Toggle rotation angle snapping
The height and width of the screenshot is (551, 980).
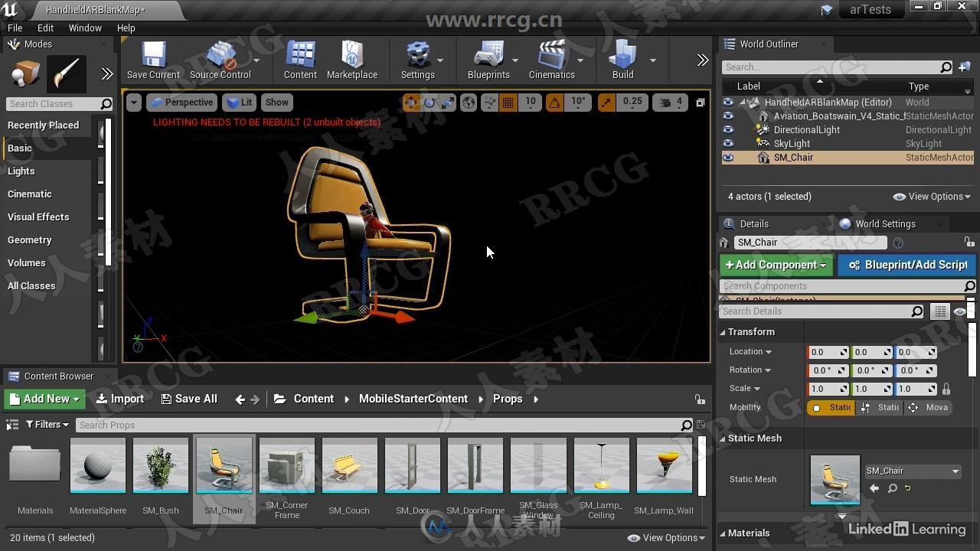(x=554, y=102)
